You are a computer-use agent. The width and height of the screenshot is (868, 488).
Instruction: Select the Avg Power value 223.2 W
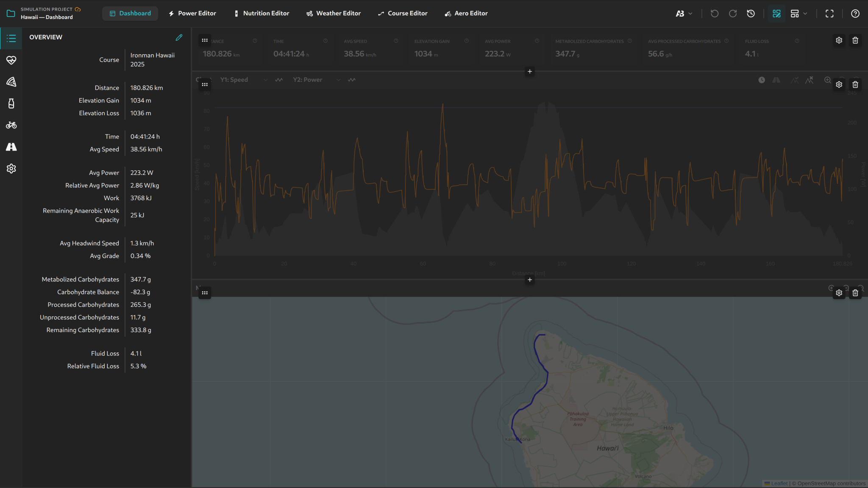click(x=142, y=173)
